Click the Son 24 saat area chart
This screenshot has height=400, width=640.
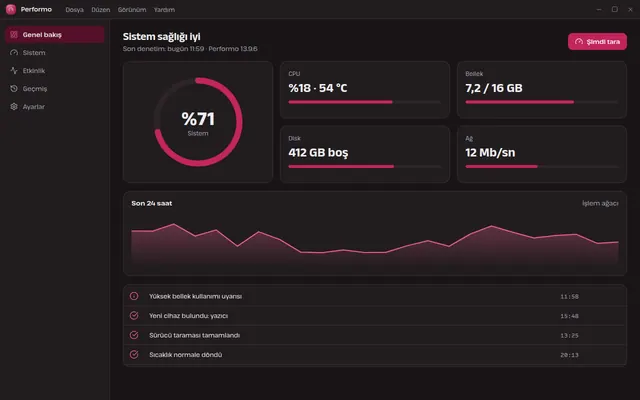[x=375, y=244]
